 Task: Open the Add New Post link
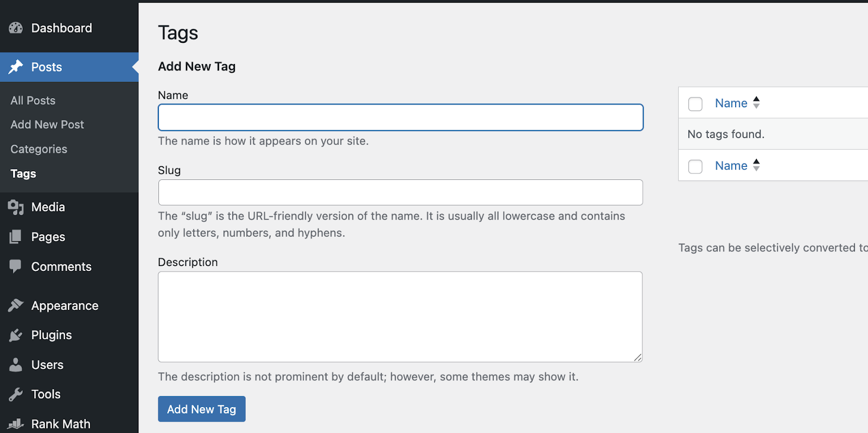coord(47,124)
